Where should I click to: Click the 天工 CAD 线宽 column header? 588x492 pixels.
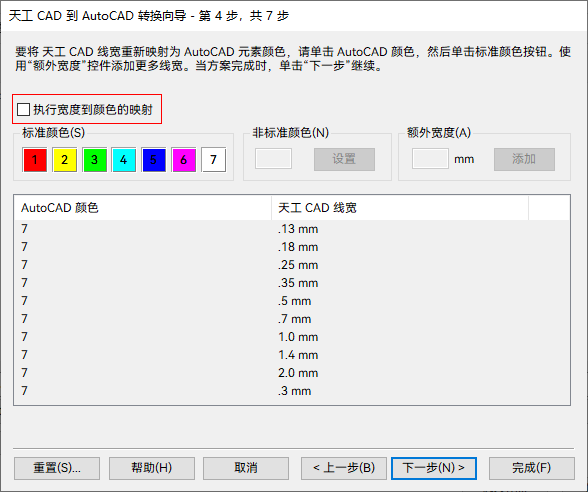(400, 208)
